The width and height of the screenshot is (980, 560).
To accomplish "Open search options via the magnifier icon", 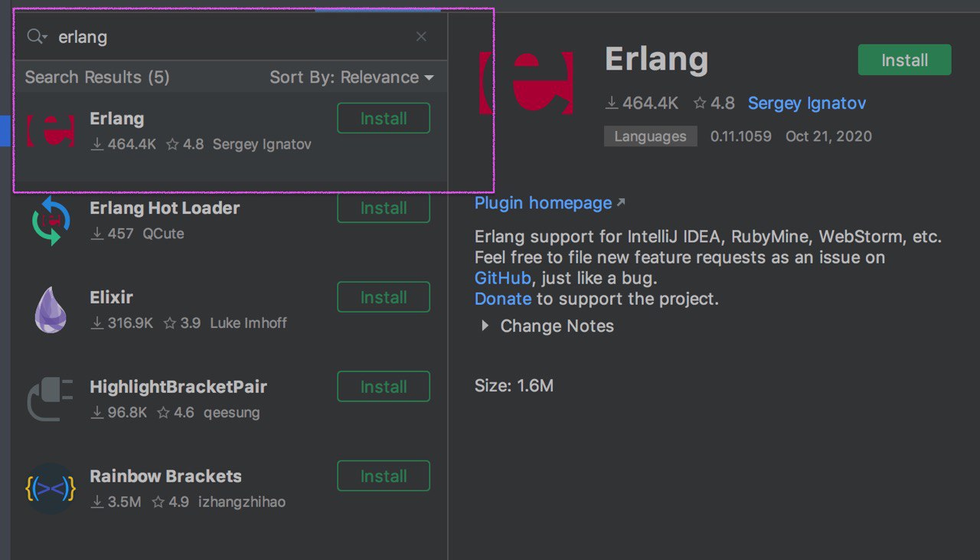I will pos(37,37).
